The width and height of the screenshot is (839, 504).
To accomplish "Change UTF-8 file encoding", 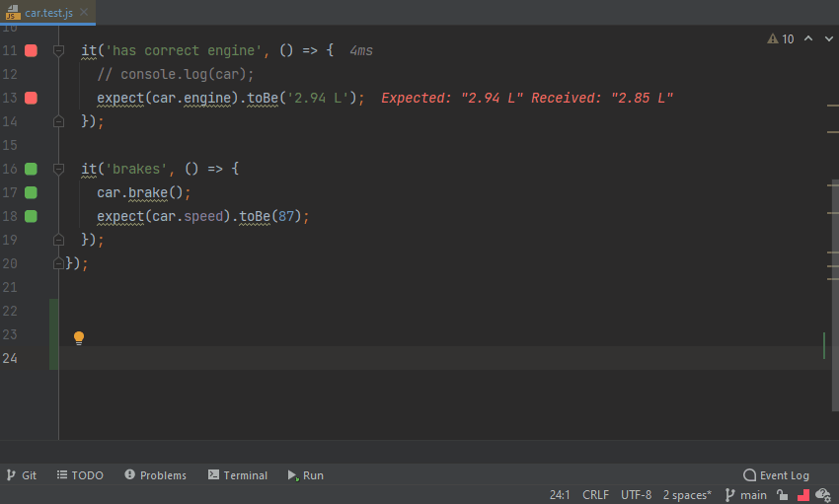I will click(x=636, y=495).
